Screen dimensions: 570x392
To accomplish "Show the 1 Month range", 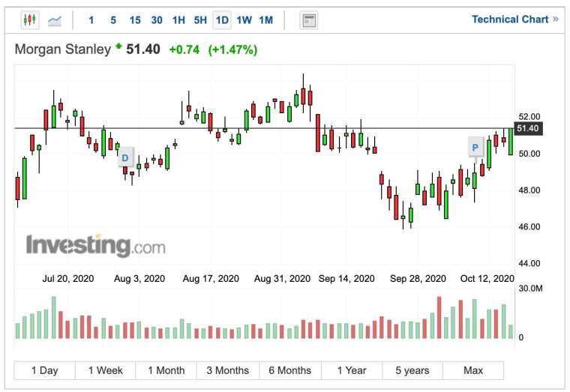I will 166,370.
